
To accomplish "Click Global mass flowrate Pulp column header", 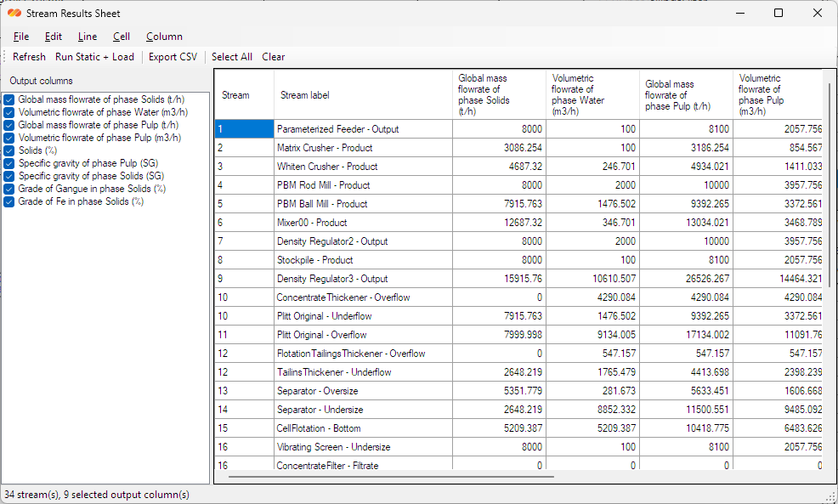I will point(686,94).
